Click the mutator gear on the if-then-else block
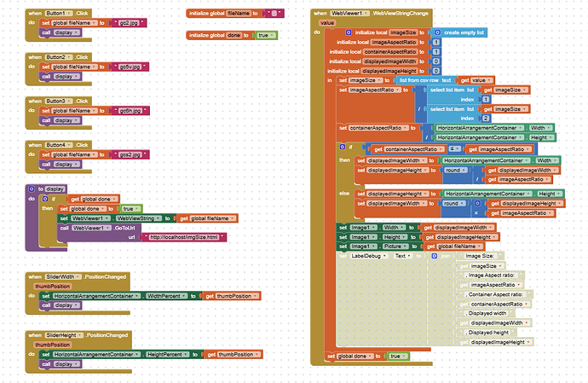The image size is (588, 383). tap(340, 148)
